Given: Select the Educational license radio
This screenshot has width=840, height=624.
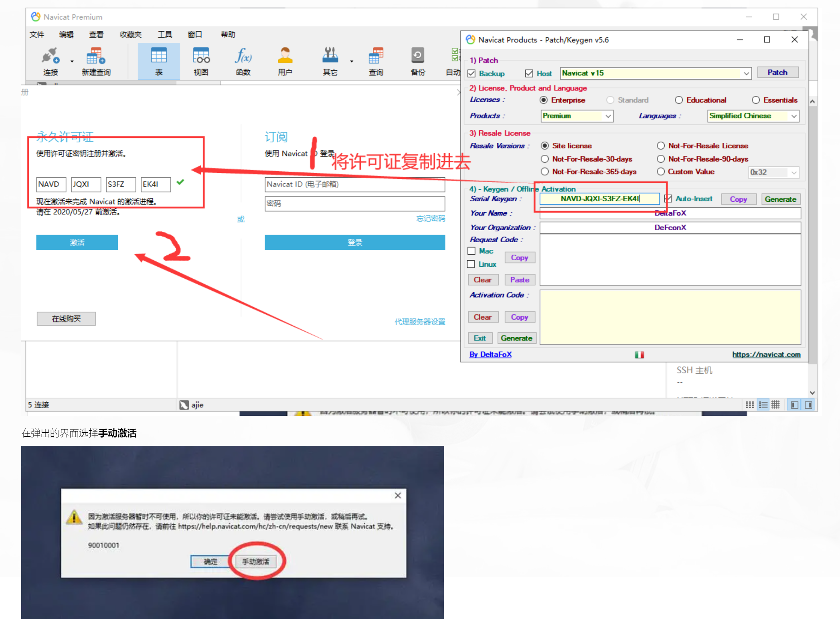Looking at the screenshot, I should tap(678, 100).
